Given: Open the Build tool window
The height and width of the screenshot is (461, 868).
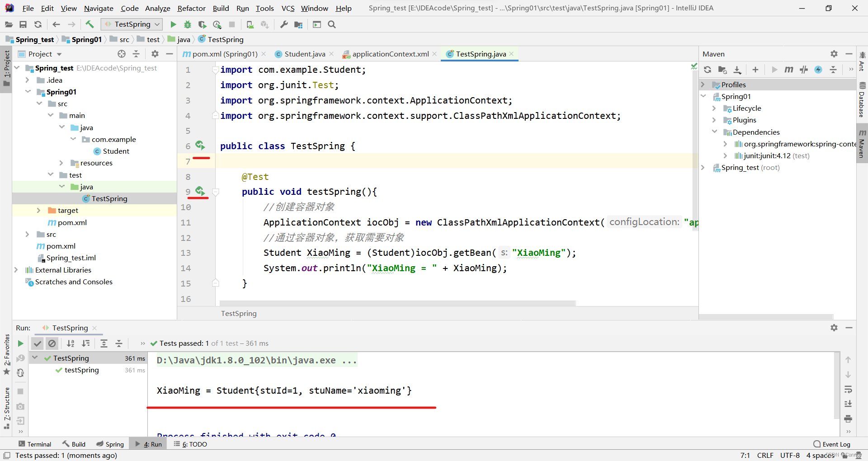Looking at the screenshot, I should tap(74, 444).
